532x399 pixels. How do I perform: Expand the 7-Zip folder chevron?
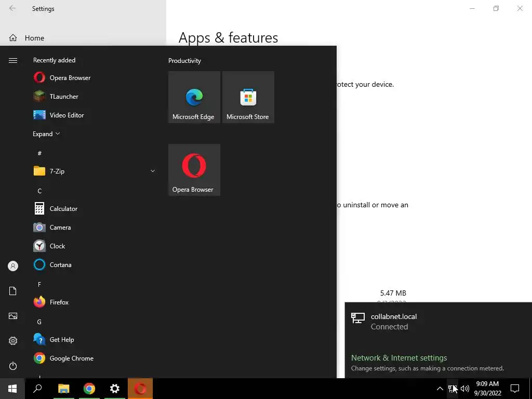153,171
